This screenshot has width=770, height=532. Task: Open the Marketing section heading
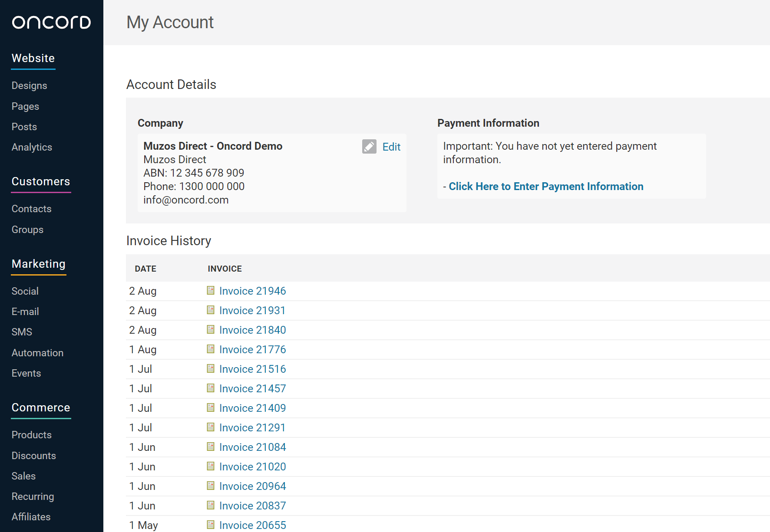[39, 264]
